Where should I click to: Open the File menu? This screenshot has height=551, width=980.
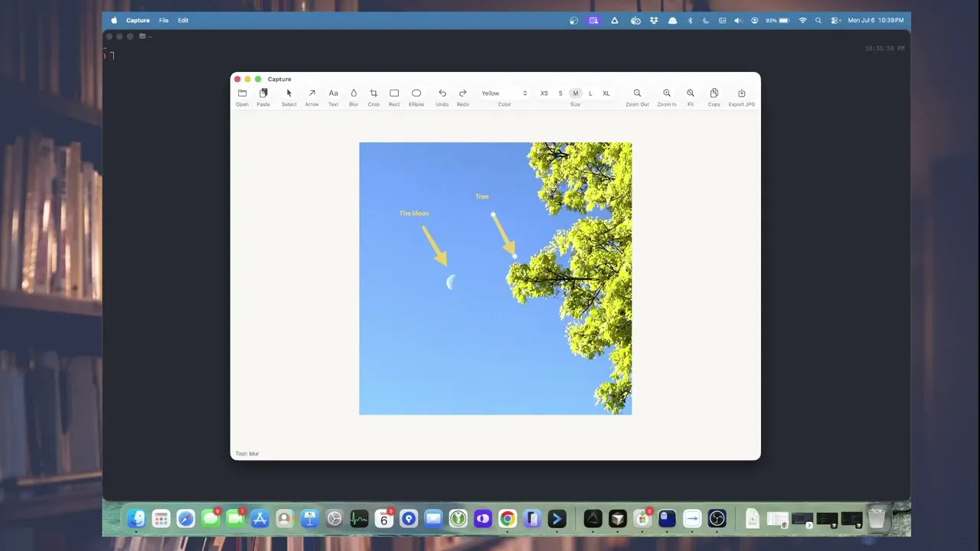[164, 21]
